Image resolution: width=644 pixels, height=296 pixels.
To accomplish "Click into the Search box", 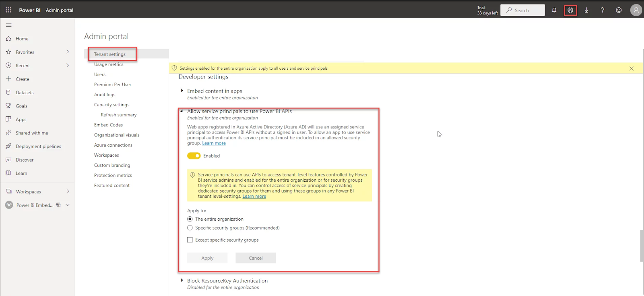I will pos(522,10).
